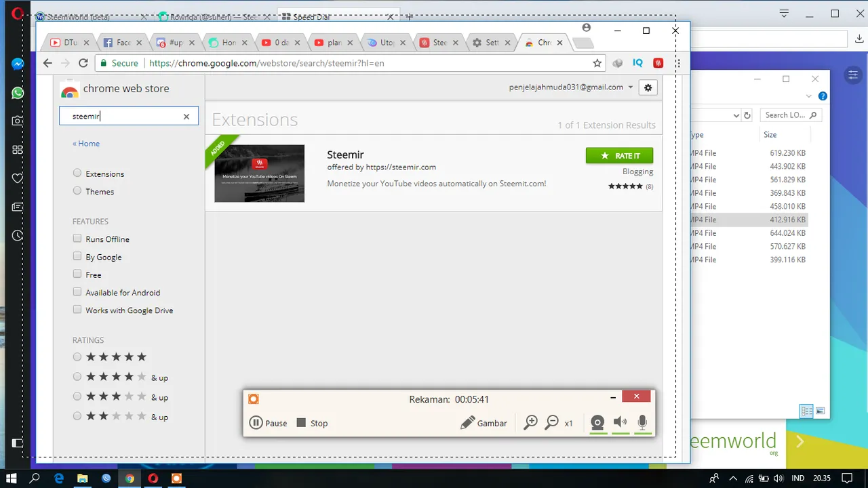Open File Explorer help question icon
This screenshot has width=868, height=488.
coord(823,96)
